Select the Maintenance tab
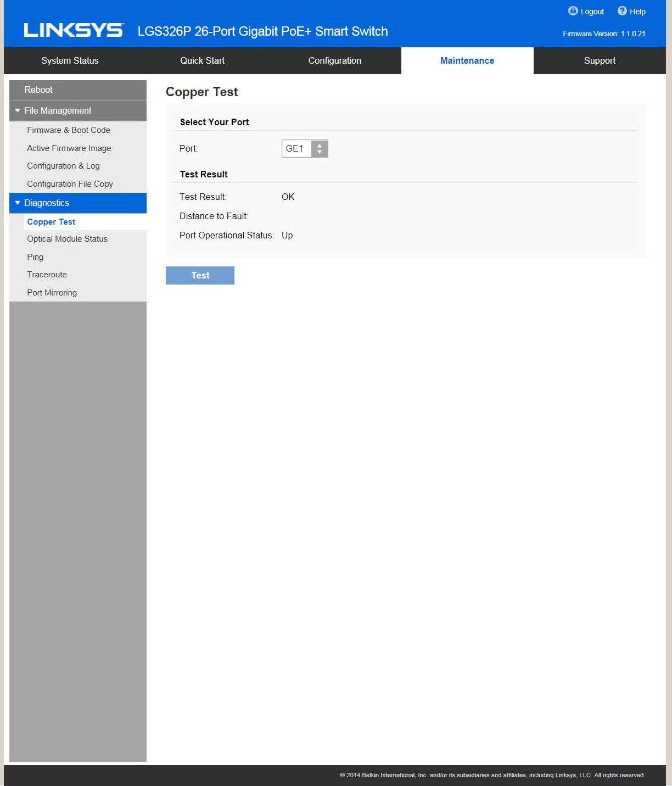 (467, 60)
